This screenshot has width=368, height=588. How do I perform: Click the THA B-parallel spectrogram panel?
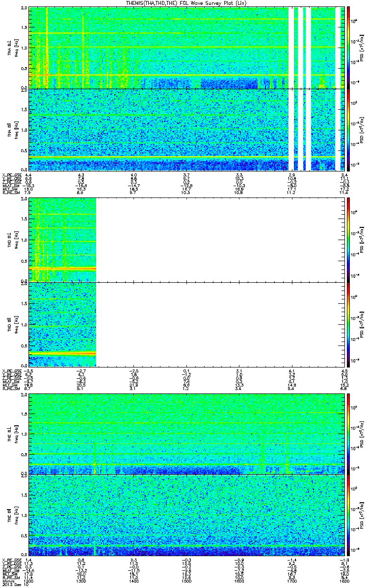tap(186, 129)
